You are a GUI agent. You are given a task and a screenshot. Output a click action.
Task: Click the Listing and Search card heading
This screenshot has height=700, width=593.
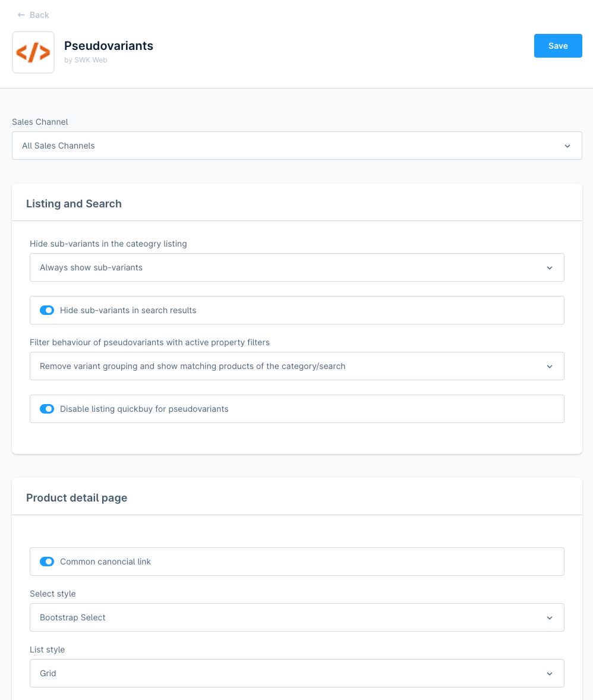[x=74, y=204]
